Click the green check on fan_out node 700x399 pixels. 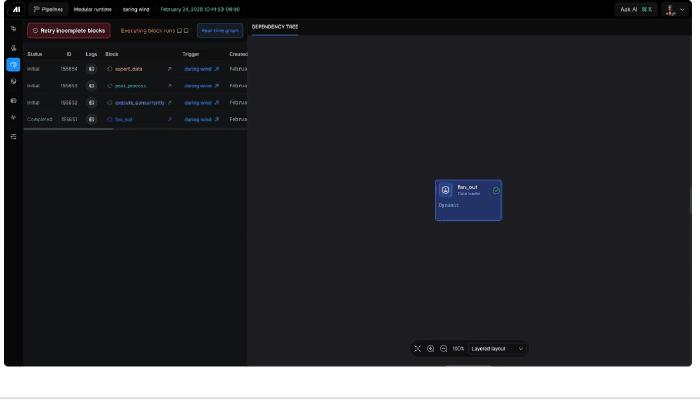point(496,191)
